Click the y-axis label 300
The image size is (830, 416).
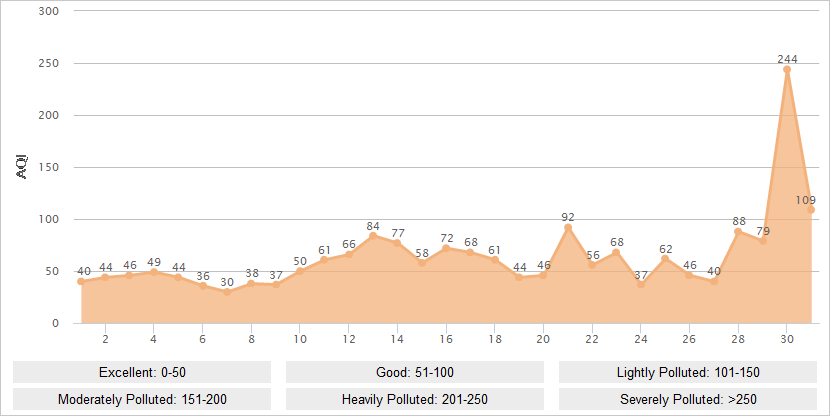point(49,11)
